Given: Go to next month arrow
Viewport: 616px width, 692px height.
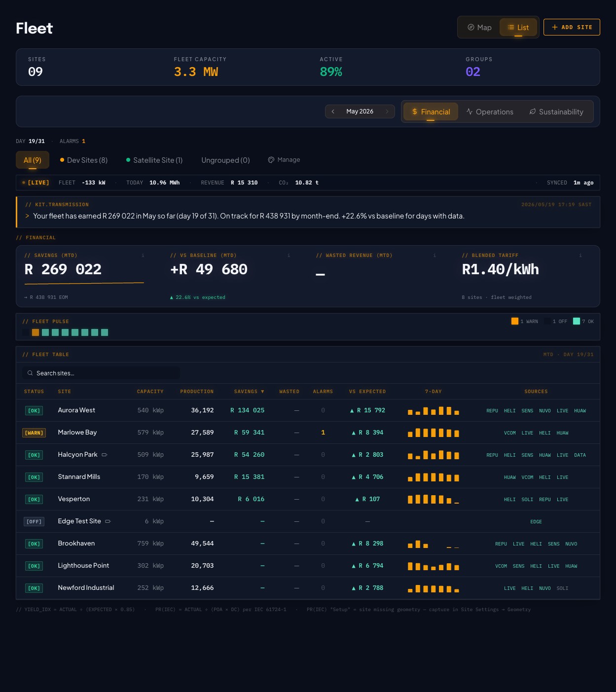Looking at the screenshot, I should pyautogui.click(x=387, y=111).
